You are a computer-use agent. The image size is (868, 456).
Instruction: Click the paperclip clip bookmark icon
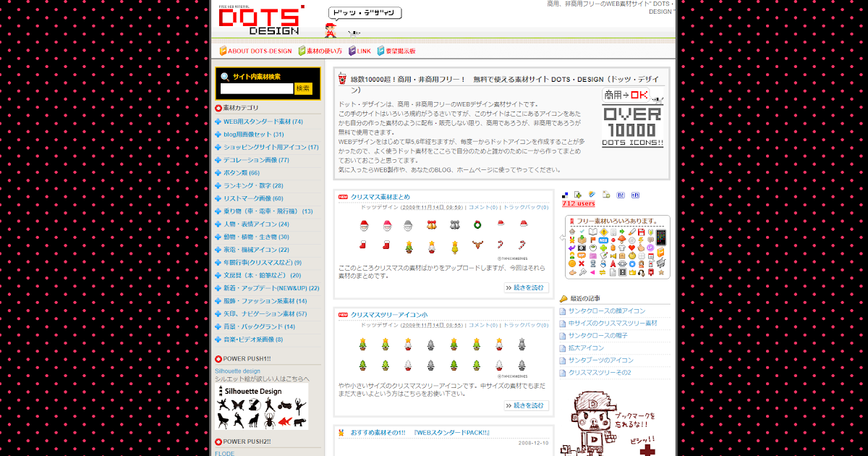point(592,195)
